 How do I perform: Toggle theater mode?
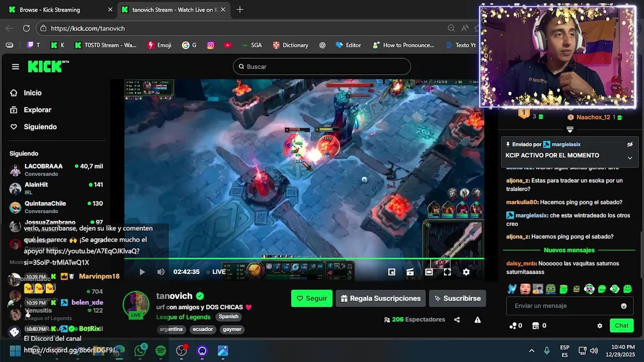tap(429, 272)
